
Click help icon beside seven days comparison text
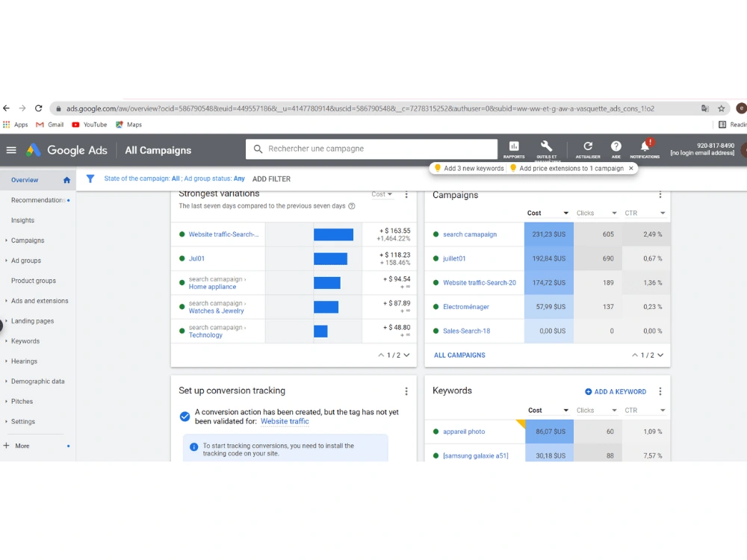352,206
